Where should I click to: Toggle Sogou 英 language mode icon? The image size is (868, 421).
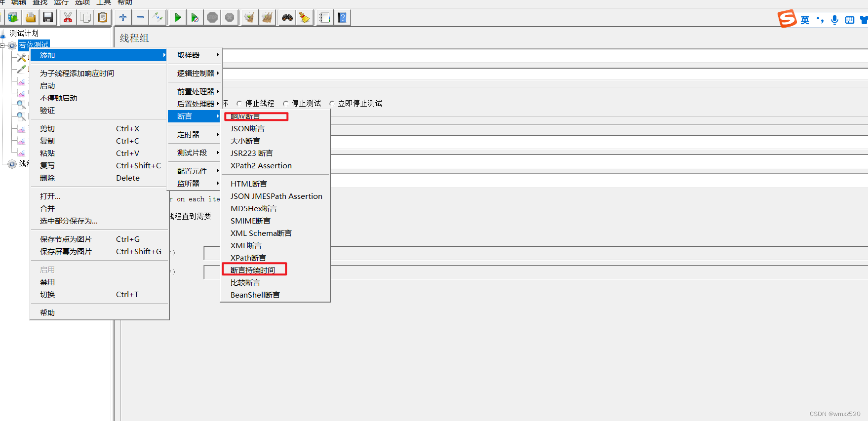pos(805,20)
